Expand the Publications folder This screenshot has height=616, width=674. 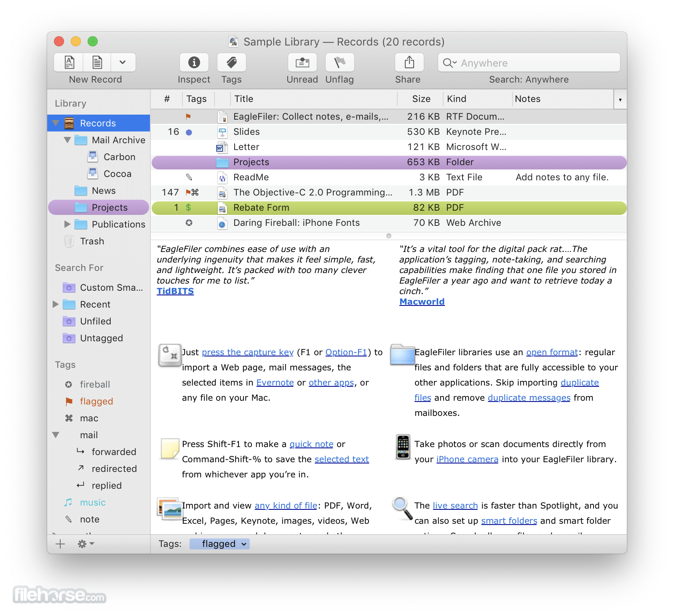(67, 224)
